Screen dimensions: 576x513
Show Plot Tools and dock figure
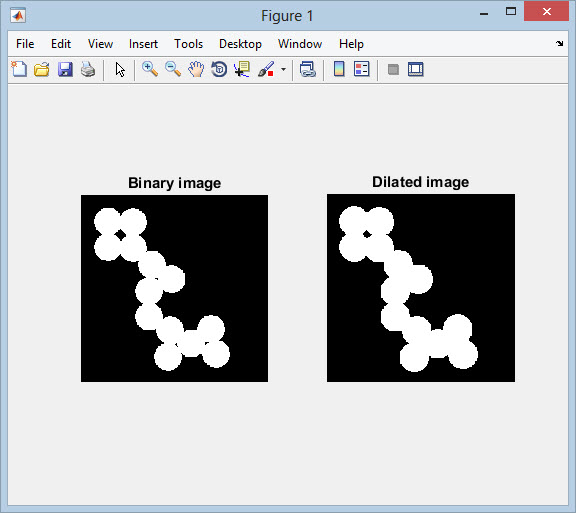[416, 69]
